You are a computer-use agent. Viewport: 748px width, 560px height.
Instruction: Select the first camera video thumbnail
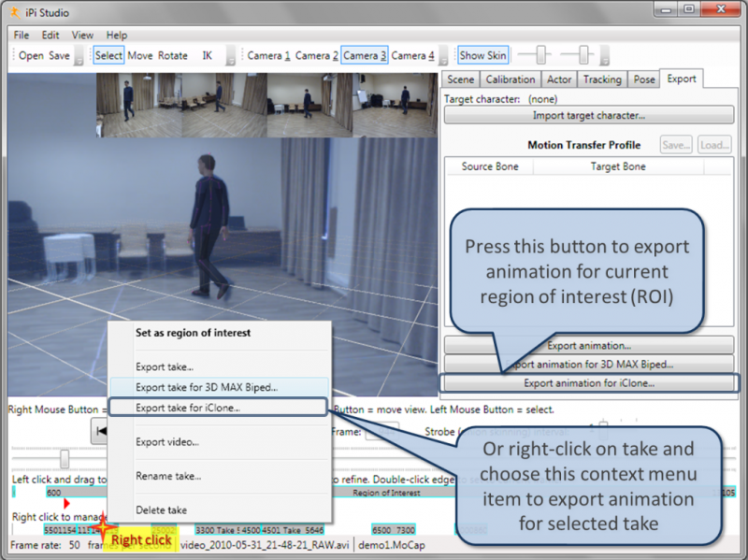click(138, 105)
